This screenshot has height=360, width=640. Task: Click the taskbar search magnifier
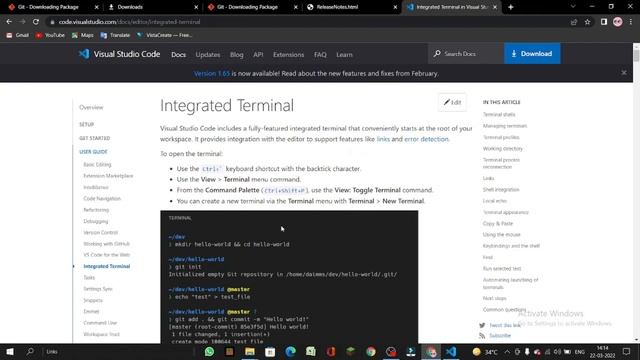coord(30,351)
